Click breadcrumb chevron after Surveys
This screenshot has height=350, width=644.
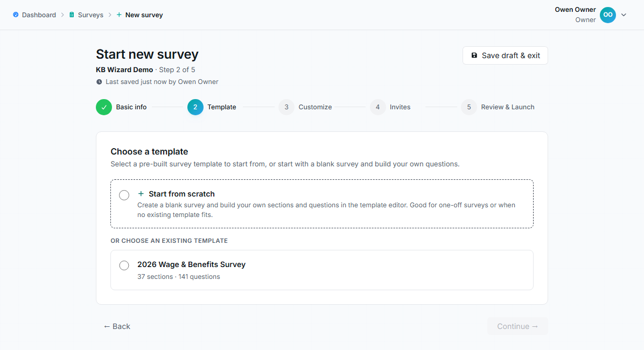(110, 15)
